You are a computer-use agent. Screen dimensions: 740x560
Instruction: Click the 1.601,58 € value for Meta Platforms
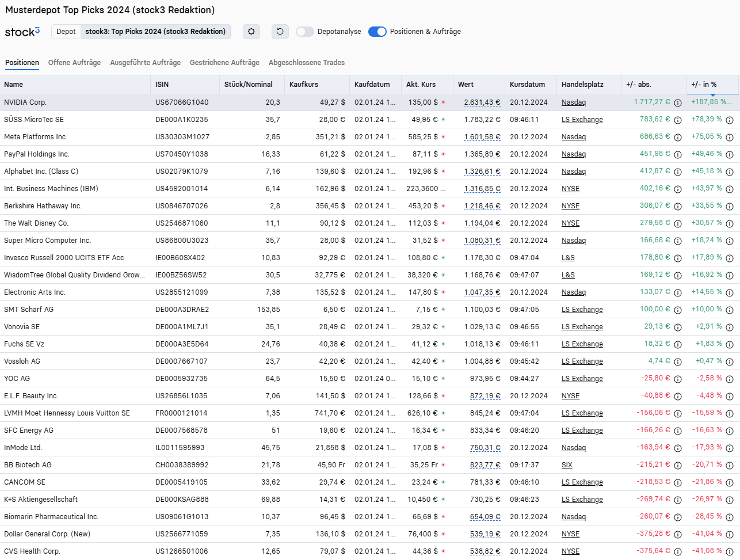coord(482,137)
